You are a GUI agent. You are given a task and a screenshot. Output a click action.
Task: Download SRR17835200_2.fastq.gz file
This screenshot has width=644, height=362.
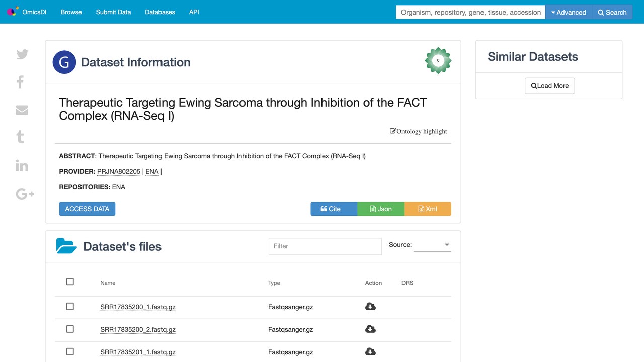[370, 329]
